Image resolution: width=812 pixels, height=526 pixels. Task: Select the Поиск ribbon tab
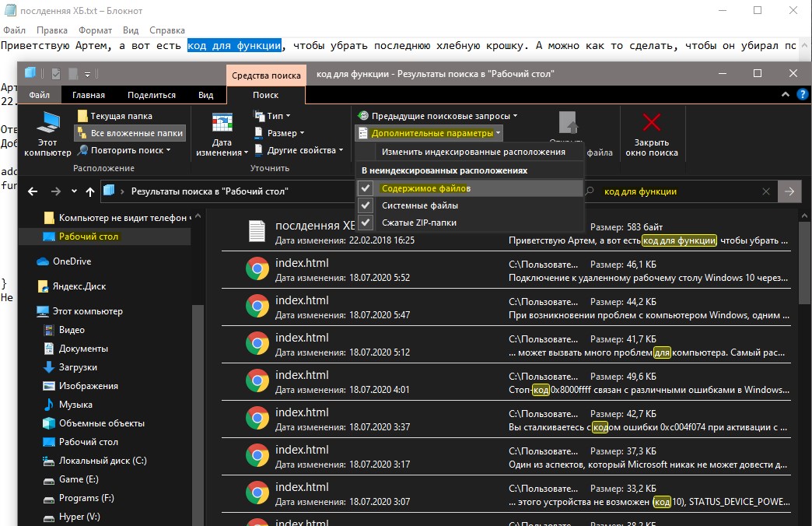(x=266, y=95)
